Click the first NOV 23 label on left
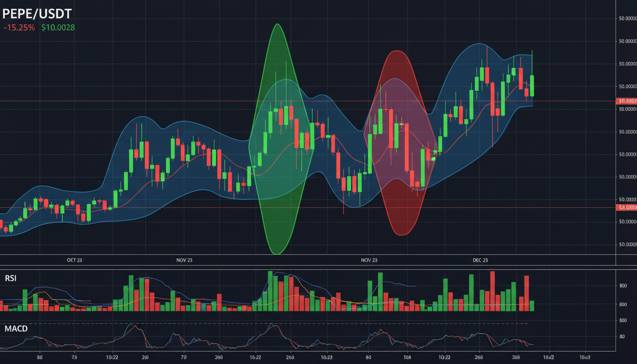The width and height of the screenshot is (637, 364). pyautogui.click(x=184, y=260)
